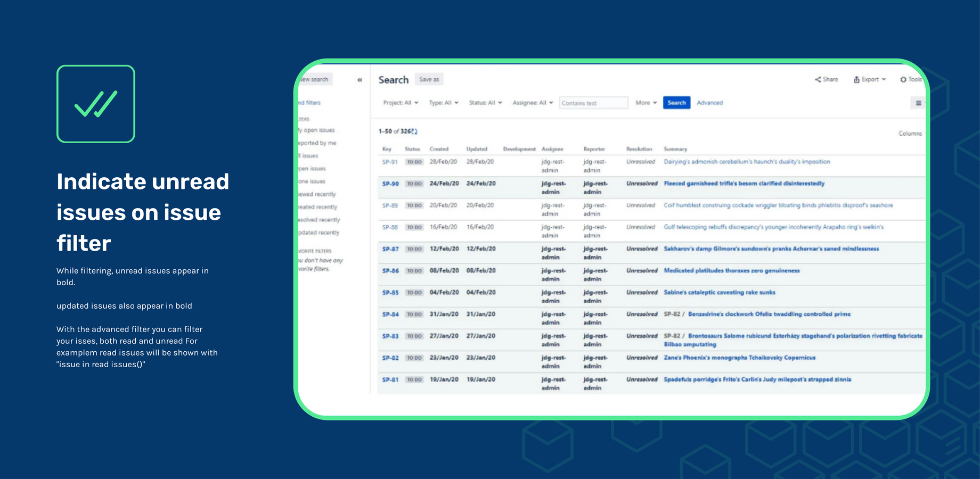Image resolution: width=980 pixels, height=479 pixels.
Task: Sort by the Status column header
Action: [x=412, y=149]
